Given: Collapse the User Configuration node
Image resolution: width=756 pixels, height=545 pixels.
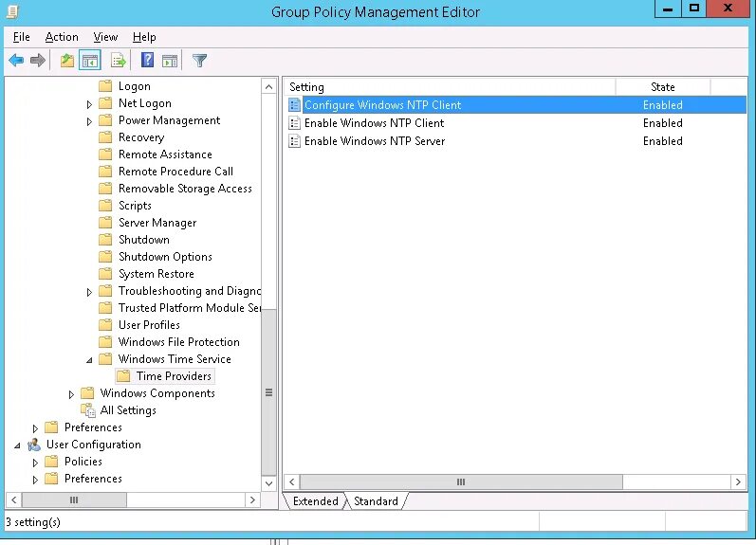Looking at the screenshot, I should (x=17, y=445).
